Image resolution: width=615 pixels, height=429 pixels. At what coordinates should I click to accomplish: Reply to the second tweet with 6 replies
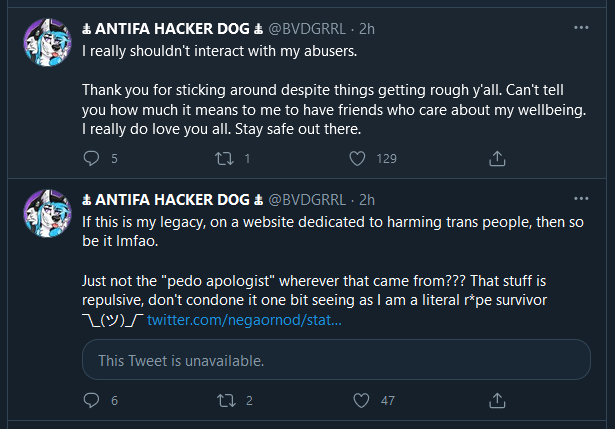[91, 400]
